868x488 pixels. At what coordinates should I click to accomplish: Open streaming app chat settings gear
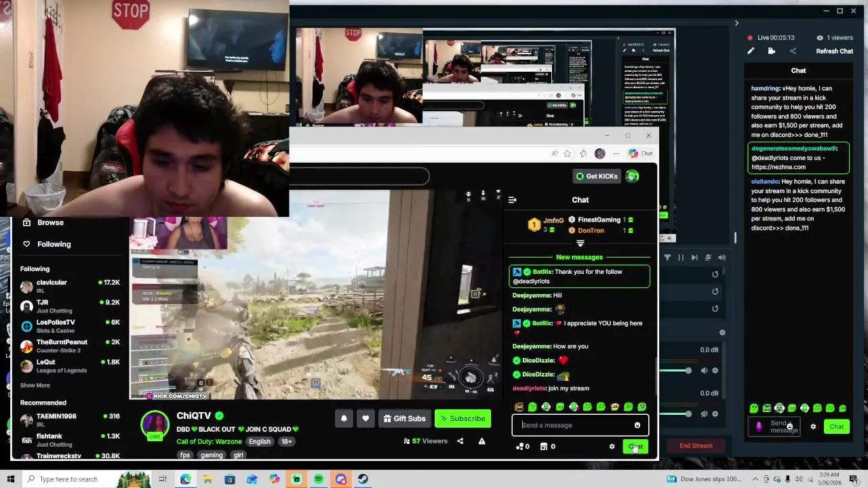813,427
